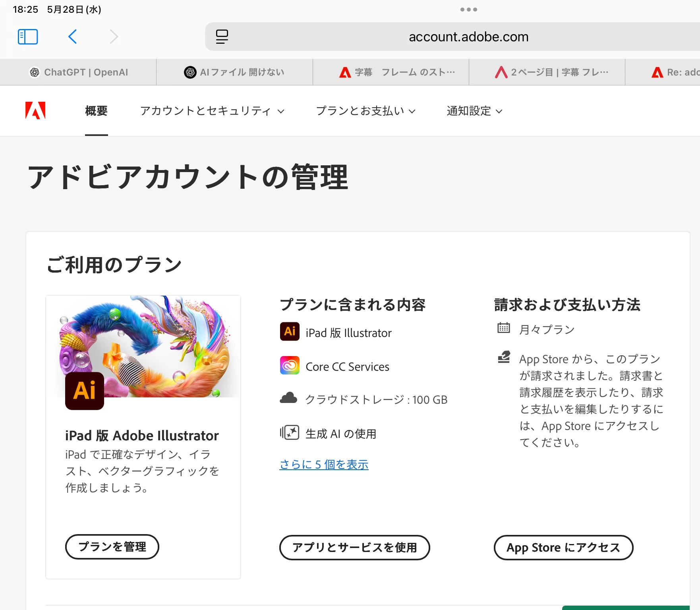Tap the cloud storage icon
This screenshot has width=700, height=610.
click(288, 398)
